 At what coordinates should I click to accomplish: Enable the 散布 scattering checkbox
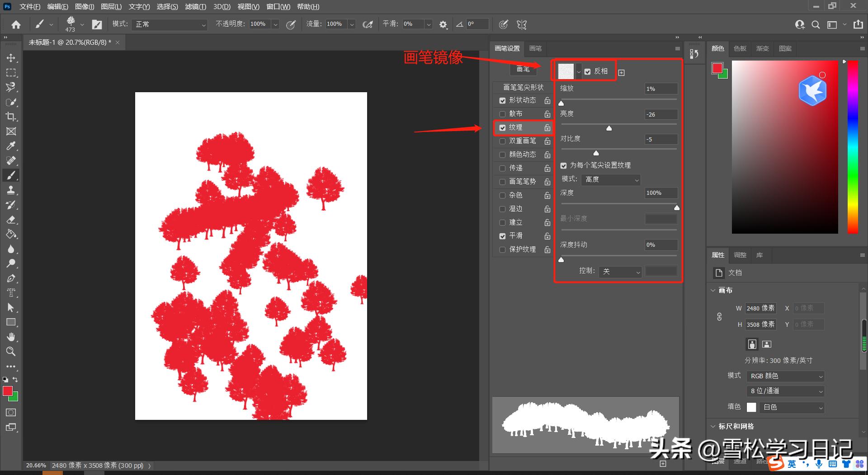click(x=502, y=114)
